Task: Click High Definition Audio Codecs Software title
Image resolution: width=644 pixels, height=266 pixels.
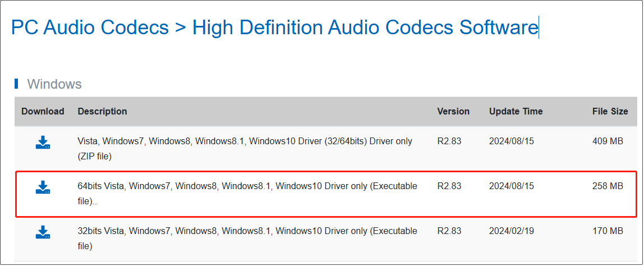Action: pyautogui.click(x=365, y=27)
